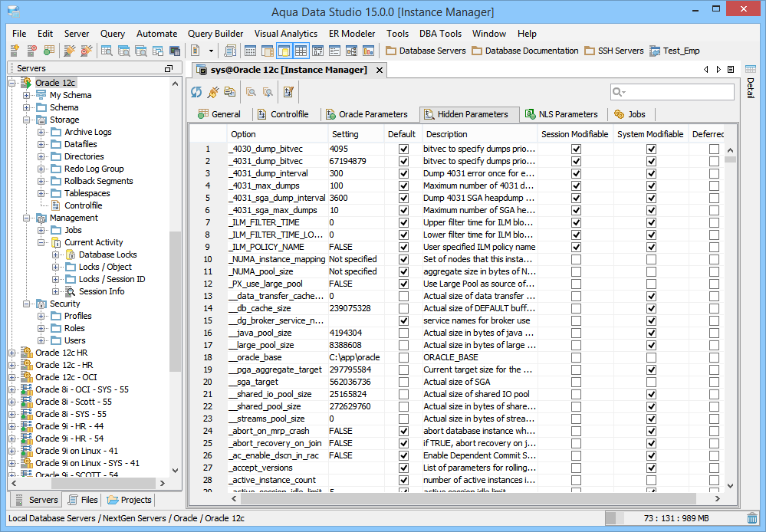Viewport: 766px width, 532px height.
Task: Collapse the Oracle 12c server node
Action: (x=12, y=83)
